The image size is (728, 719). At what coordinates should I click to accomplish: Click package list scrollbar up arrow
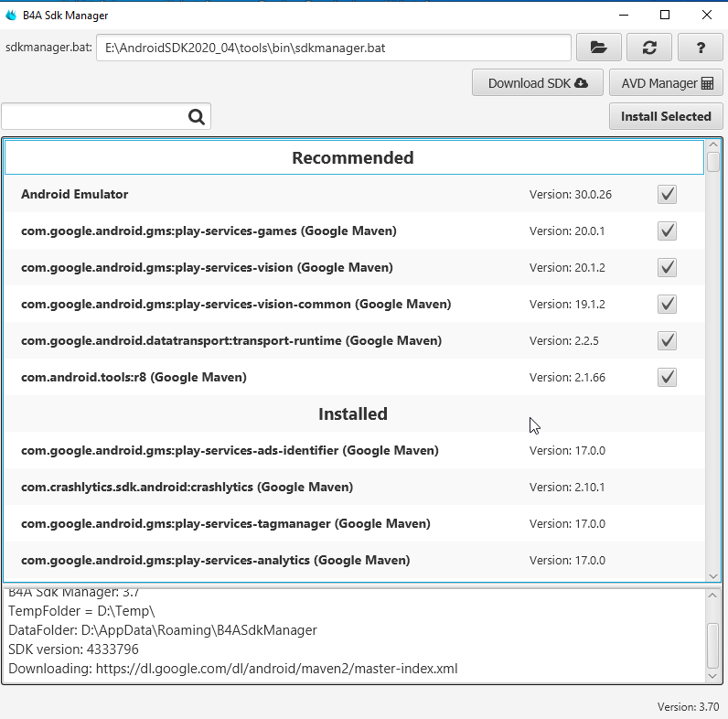click(713, 145)
